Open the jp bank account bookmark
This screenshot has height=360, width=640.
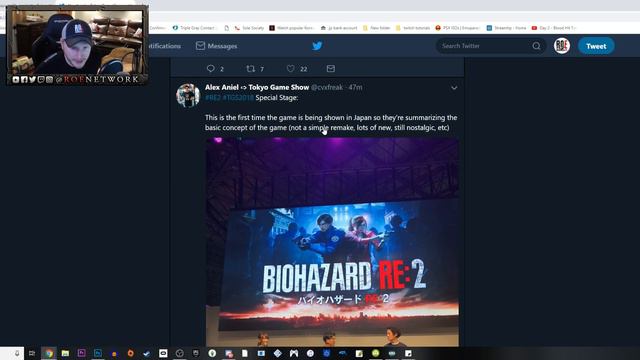(339, 28)
